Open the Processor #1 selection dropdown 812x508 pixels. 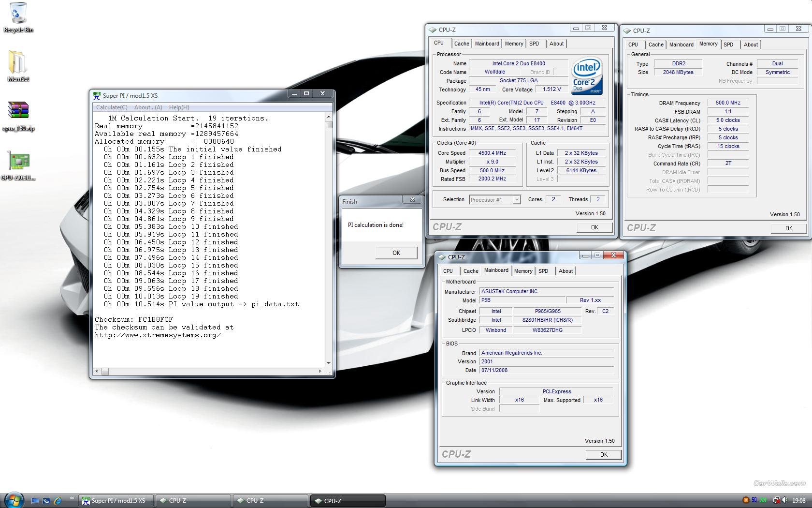click(x=495, y=200)
